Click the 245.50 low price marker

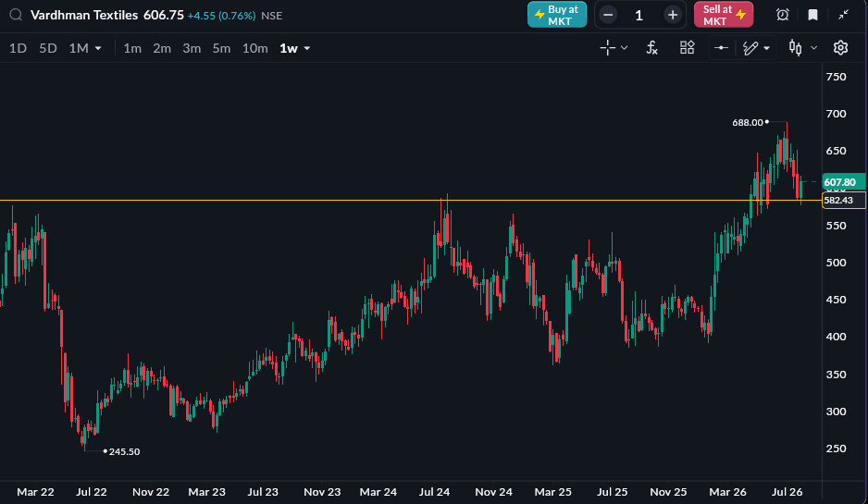(x=125, y=452)
